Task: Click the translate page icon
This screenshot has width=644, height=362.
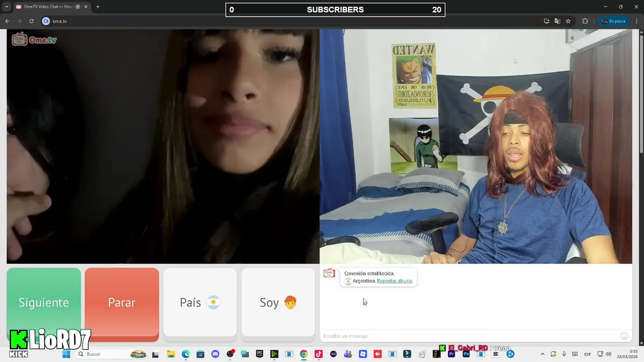Action: point(557,21)
